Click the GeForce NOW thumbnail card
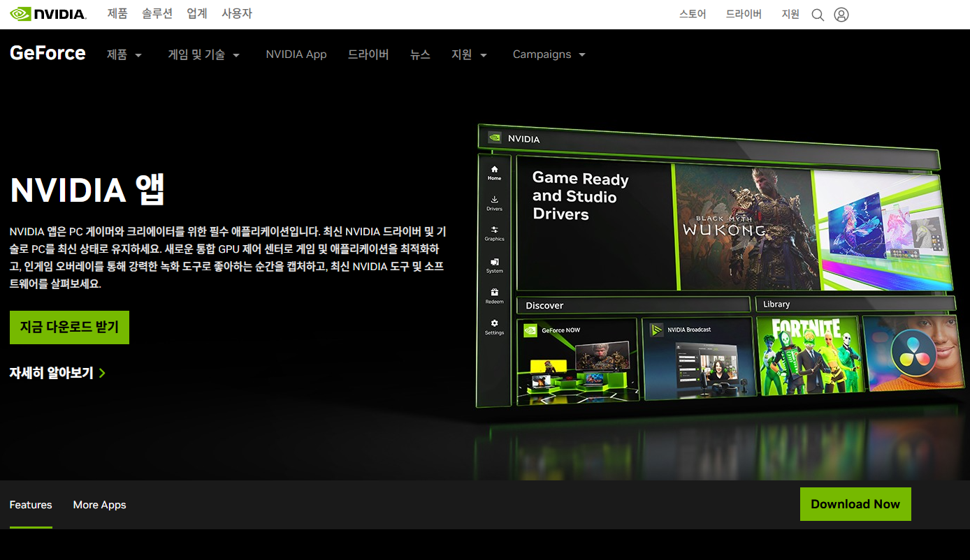Viewport: 970px width, 560px height. (x=578, y=361)
